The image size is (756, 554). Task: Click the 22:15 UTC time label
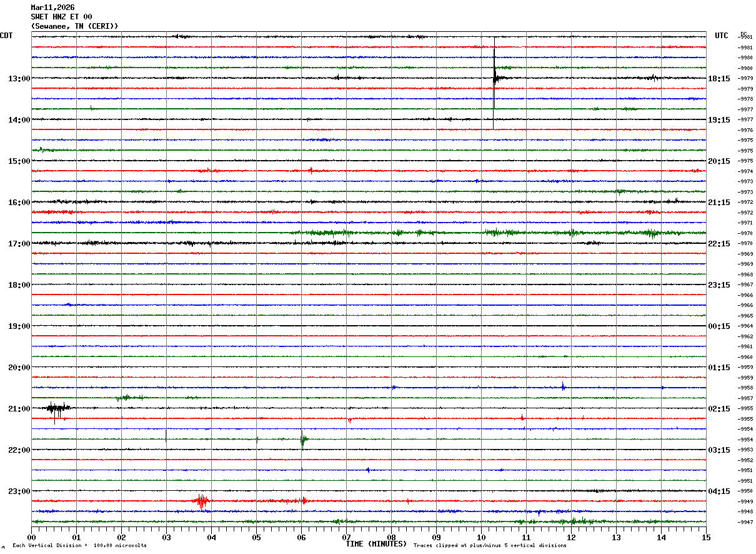coord(719,244)
